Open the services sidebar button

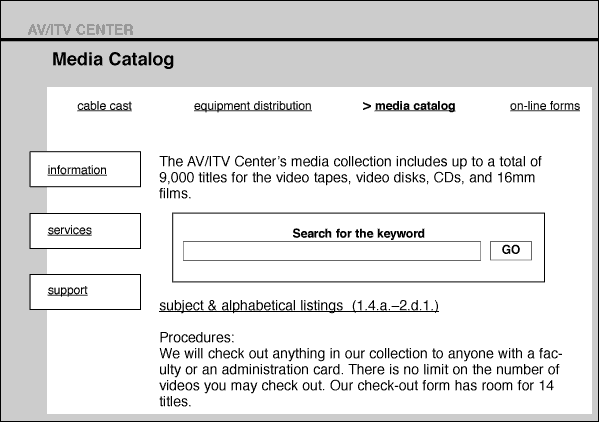pyautogui.click(x=85, y=231)
